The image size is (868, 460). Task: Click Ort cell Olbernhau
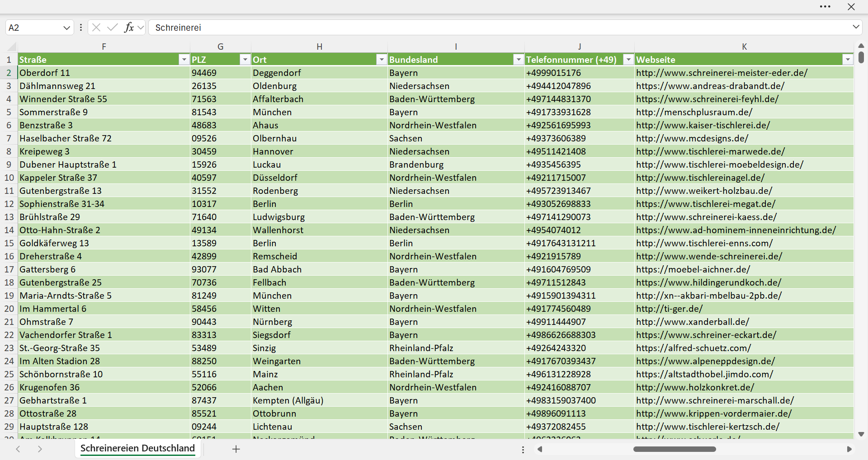click(319, 138)
